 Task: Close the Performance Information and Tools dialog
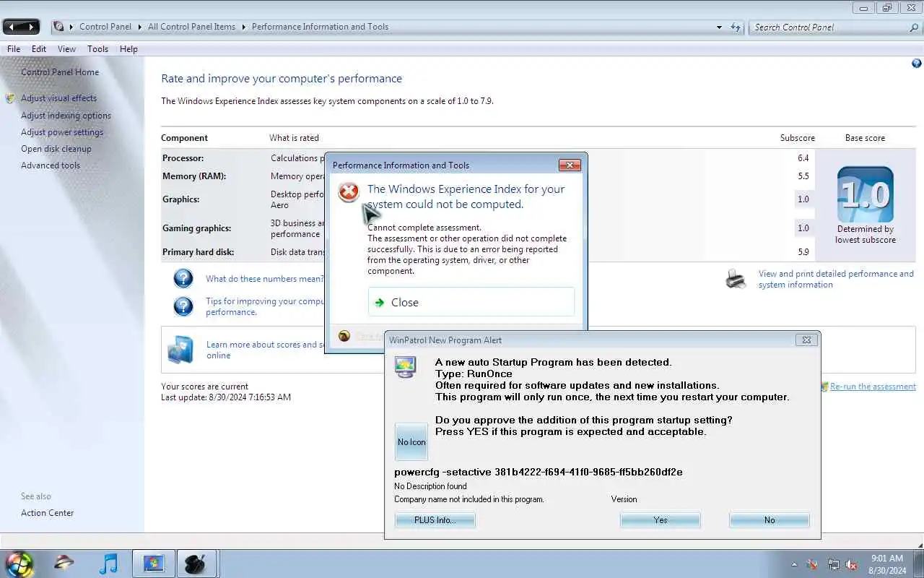click(x=570, y=165)
